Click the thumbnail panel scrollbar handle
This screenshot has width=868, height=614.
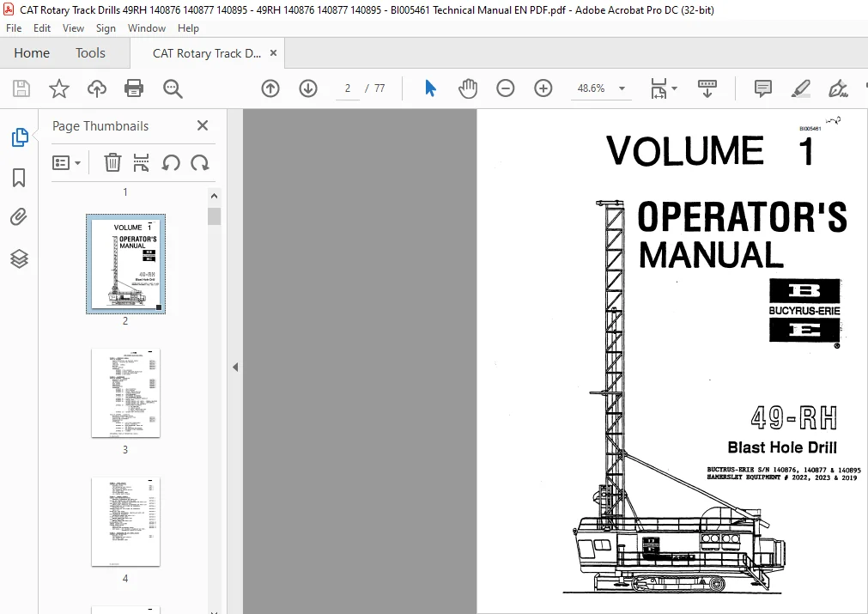[x=215, y=216]
